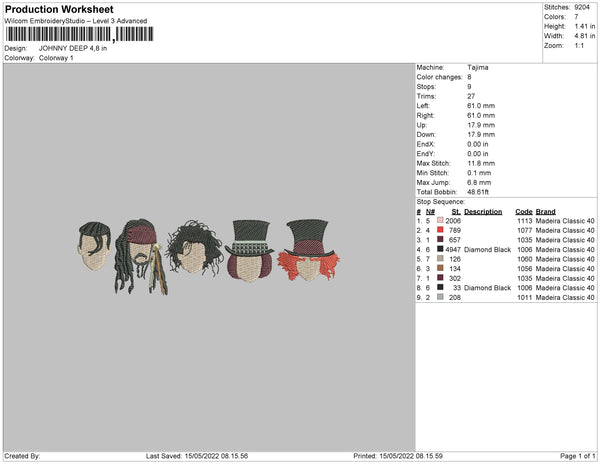Click Madeira Classic 40 in stop row 5
Image resolution: width=600 pixels, height=464 pixels.
coord(565,259)
